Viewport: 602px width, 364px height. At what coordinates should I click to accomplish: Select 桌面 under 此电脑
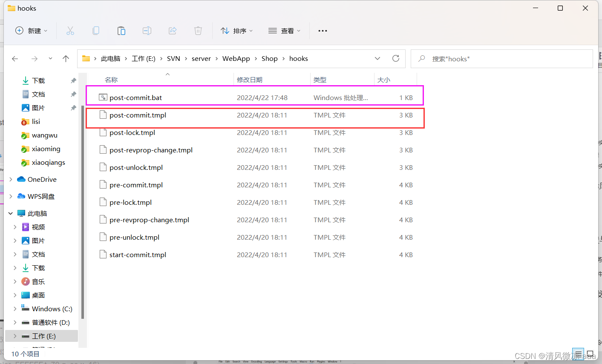coord(38,295)
